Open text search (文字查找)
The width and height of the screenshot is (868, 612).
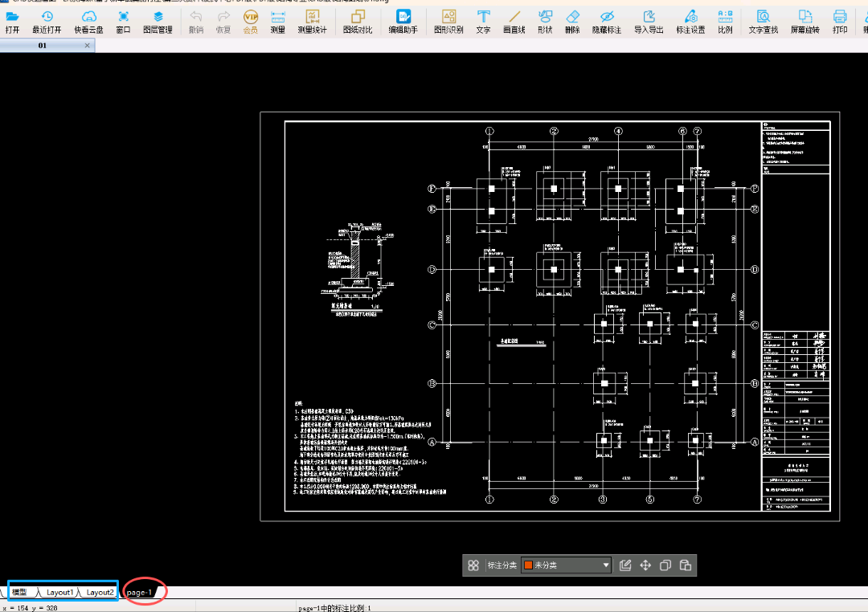pyautogui.click(x=763, y=21)
